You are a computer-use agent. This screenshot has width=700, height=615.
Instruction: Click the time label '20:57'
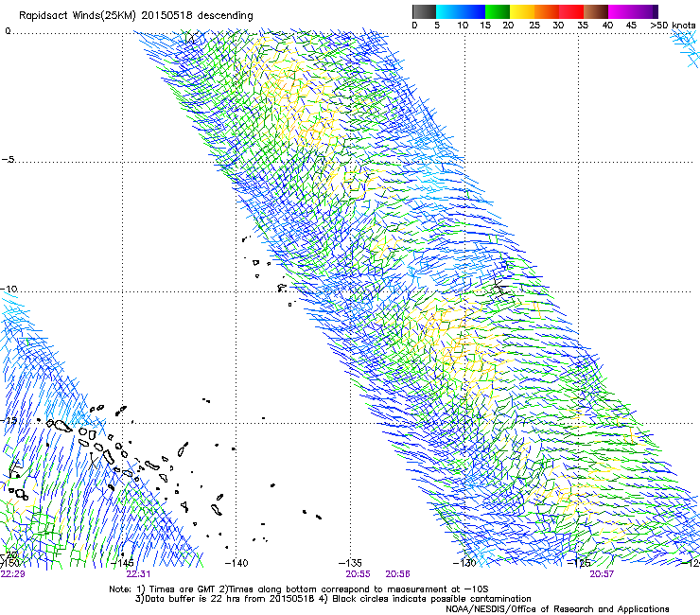602,574
